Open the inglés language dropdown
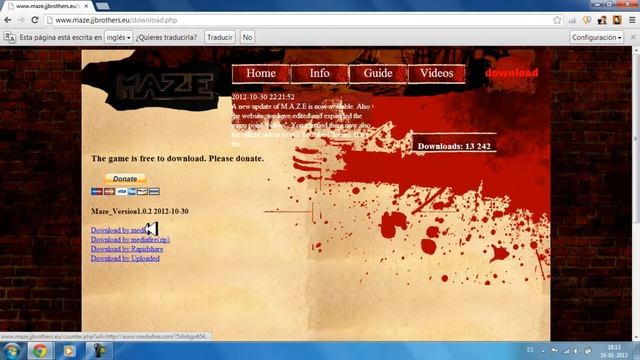Viewport: 640px width, 360px height. point(118,37)
